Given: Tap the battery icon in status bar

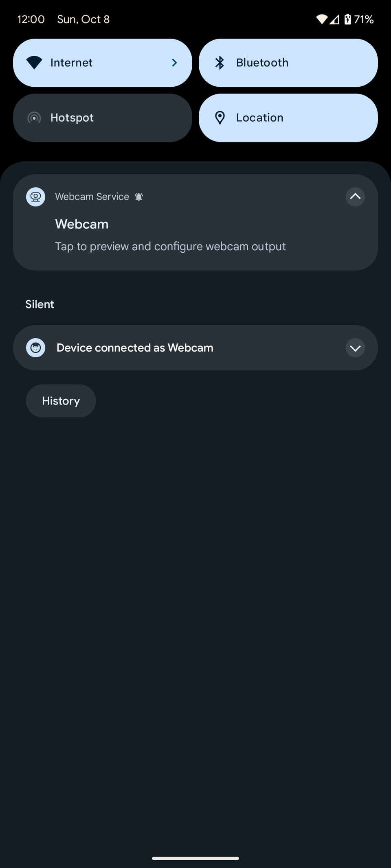Looking at the screenshot, I should (x=347, y=19).
